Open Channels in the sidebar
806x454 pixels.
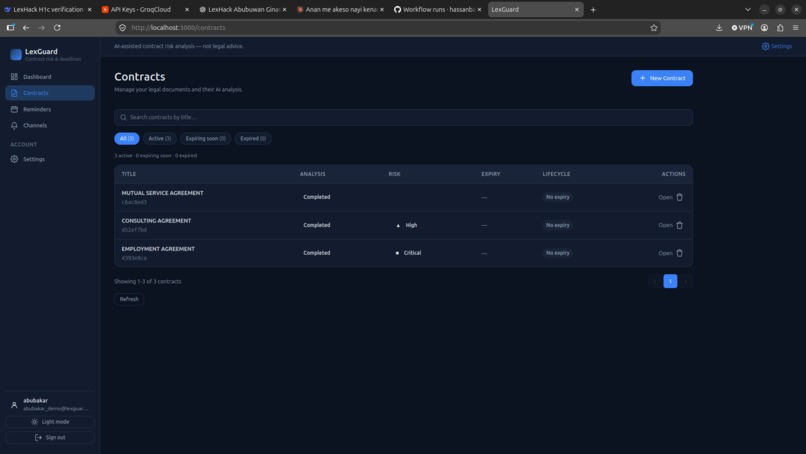(50, 125)
